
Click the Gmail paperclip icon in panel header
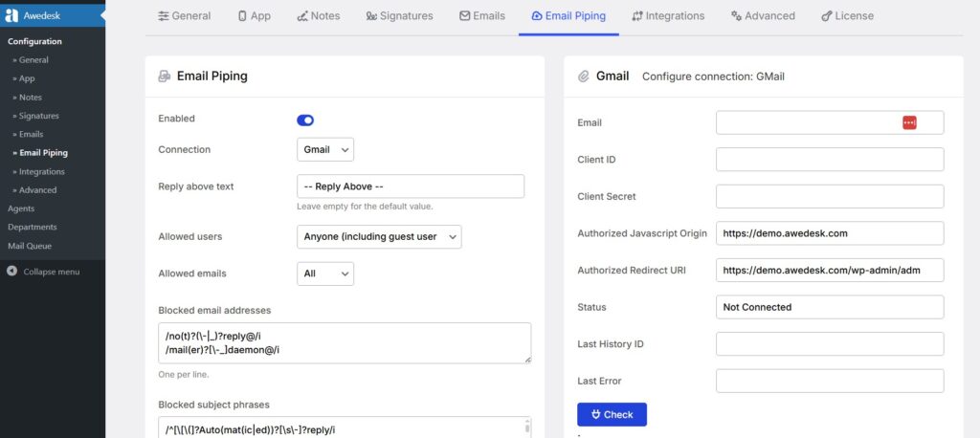coord(583,77)
